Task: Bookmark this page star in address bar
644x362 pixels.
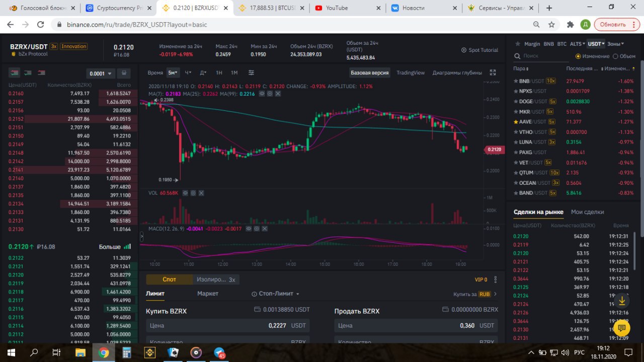Action: pos(551,24)
